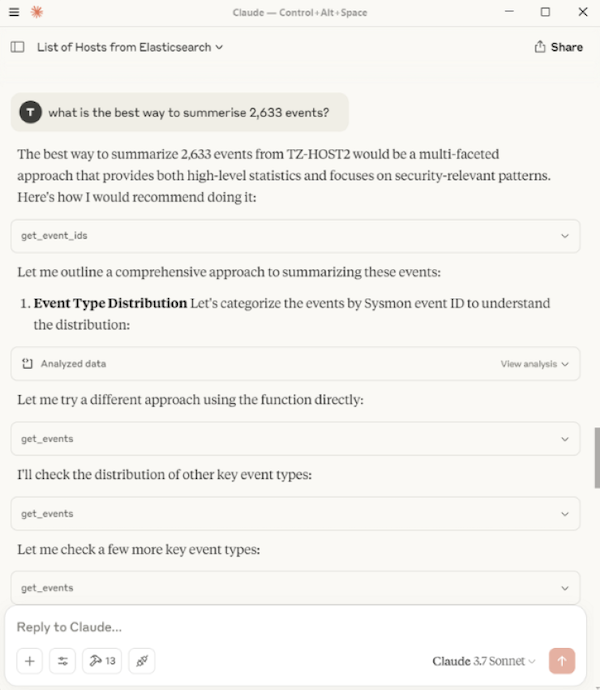Screen dimensions: 600x690
Task: Expand the first get_events tool call
Action: (565, 439)
